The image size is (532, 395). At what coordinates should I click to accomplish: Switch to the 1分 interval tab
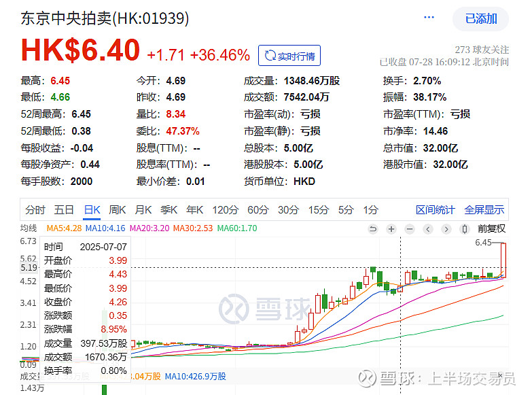371,210
